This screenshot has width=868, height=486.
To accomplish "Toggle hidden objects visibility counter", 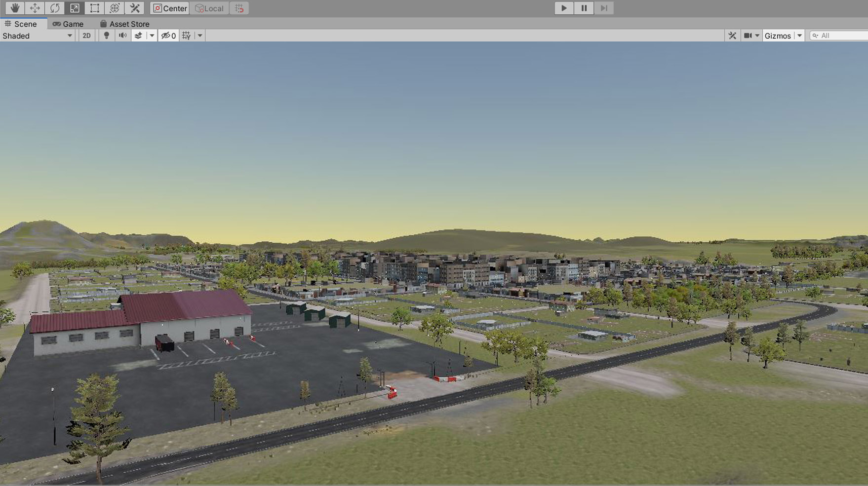I will 168,36.
